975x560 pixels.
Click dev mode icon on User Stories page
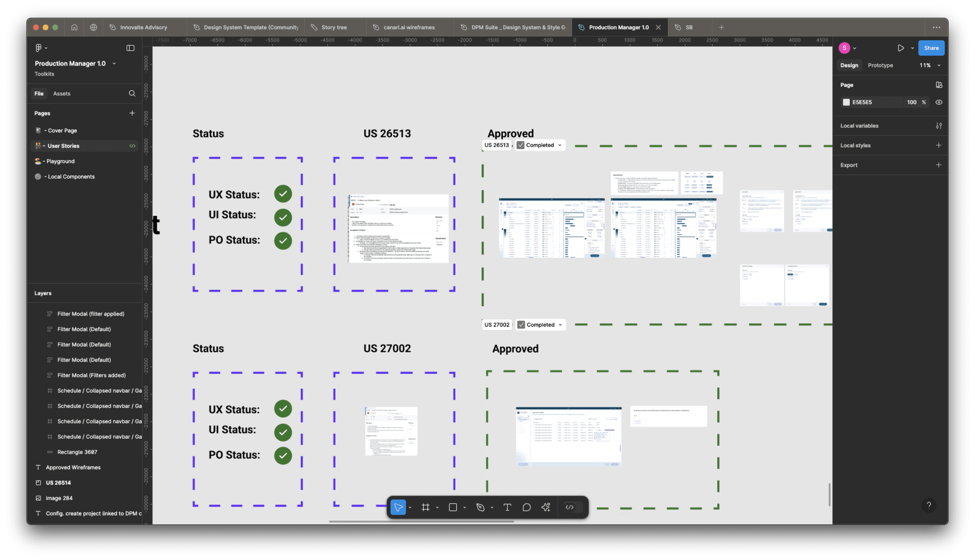(x=132, y=146)
